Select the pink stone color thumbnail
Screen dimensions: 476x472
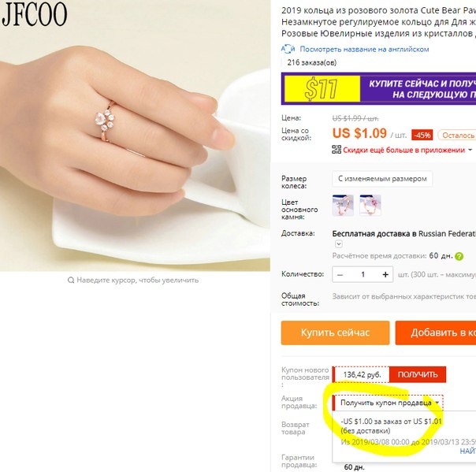click(x=370, y=206)
